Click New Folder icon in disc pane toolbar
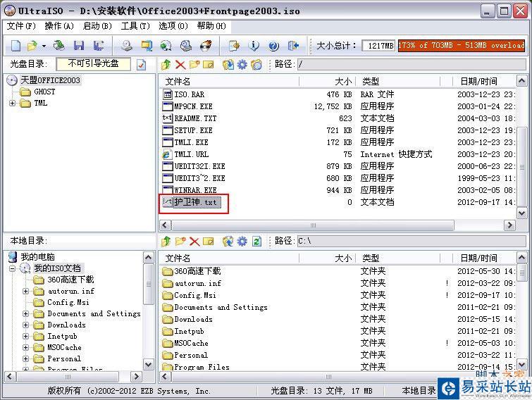This screenshot has width=532, height=400. [194, 64]
